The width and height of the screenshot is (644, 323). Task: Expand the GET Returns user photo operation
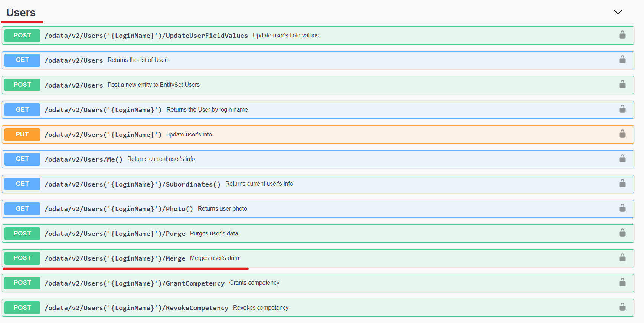pos(222,209)
